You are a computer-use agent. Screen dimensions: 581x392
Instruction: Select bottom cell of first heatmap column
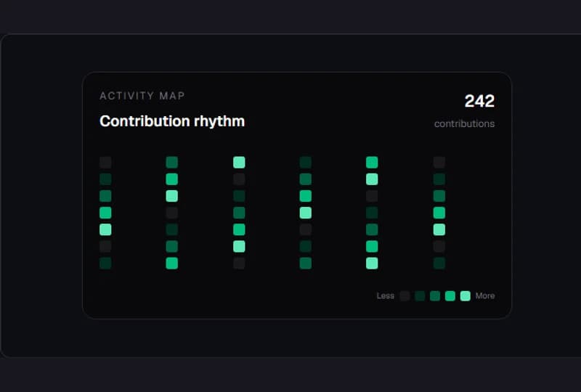pyautogui.click(x=105, y=263)
